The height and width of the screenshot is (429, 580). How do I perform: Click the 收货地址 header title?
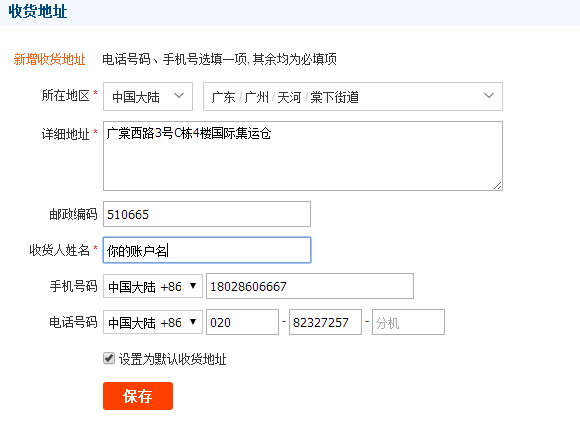tap(38, 11)
